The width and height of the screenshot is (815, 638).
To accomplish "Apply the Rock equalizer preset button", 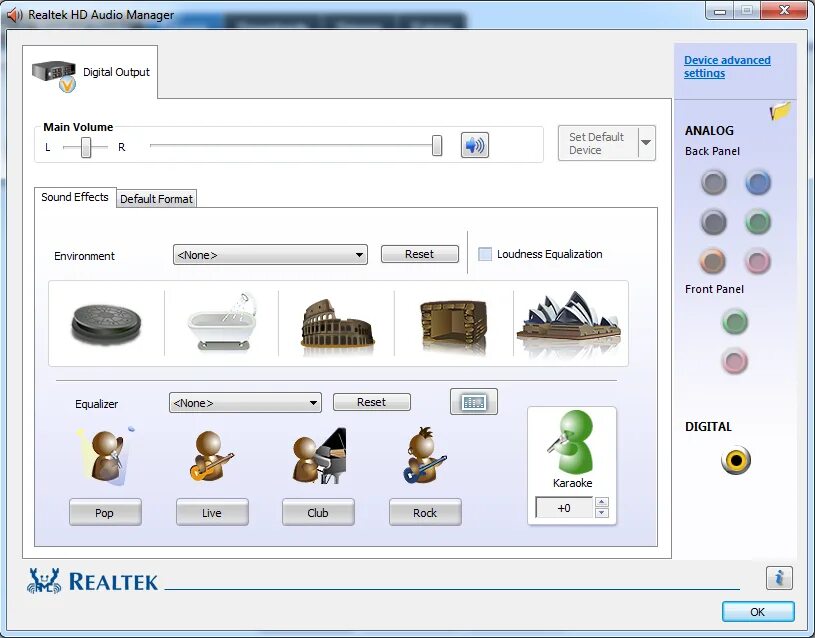I will (425, 513).
